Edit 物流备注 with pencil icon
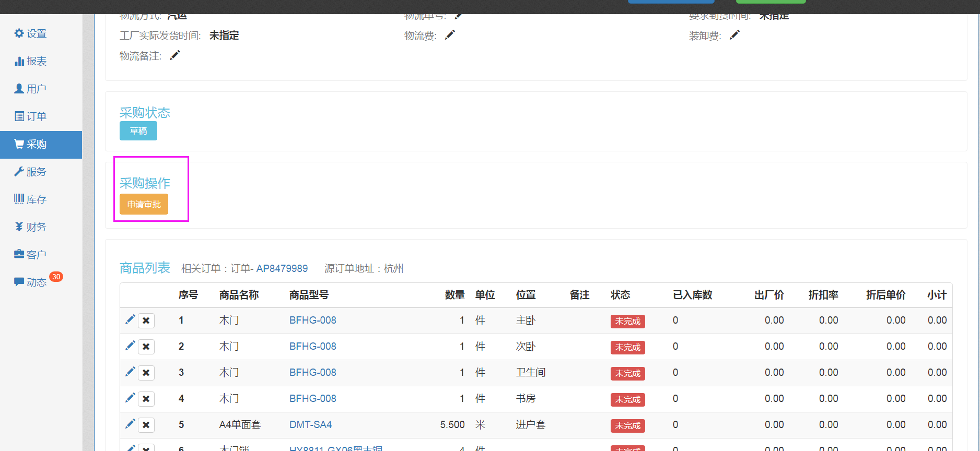The height and width of the screenshot is (451, 980). pyautogui.click(x=174, y=55)
